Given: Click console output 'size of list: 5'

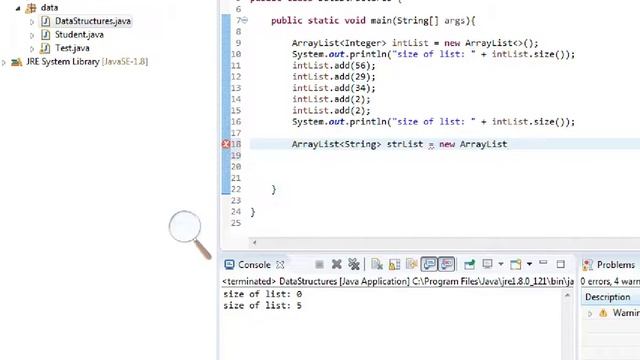Looking at the screenshot, I should (262, 306).
